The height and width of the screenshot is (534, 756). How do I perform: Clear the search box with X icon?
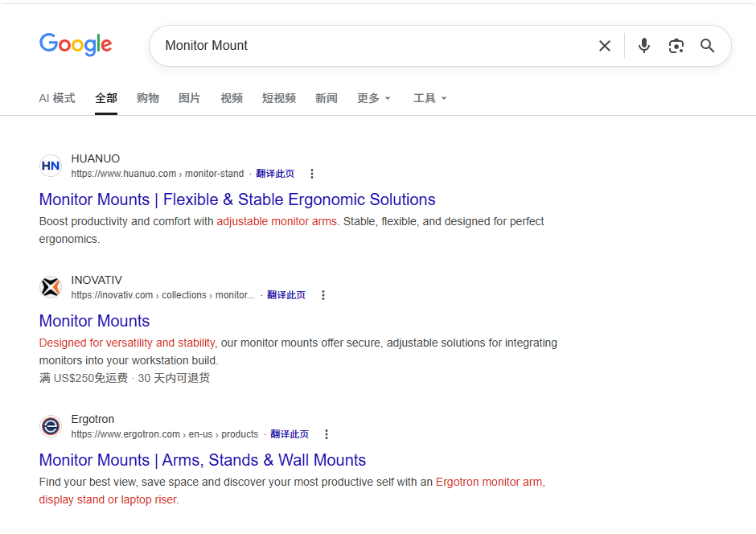[605, 46]
